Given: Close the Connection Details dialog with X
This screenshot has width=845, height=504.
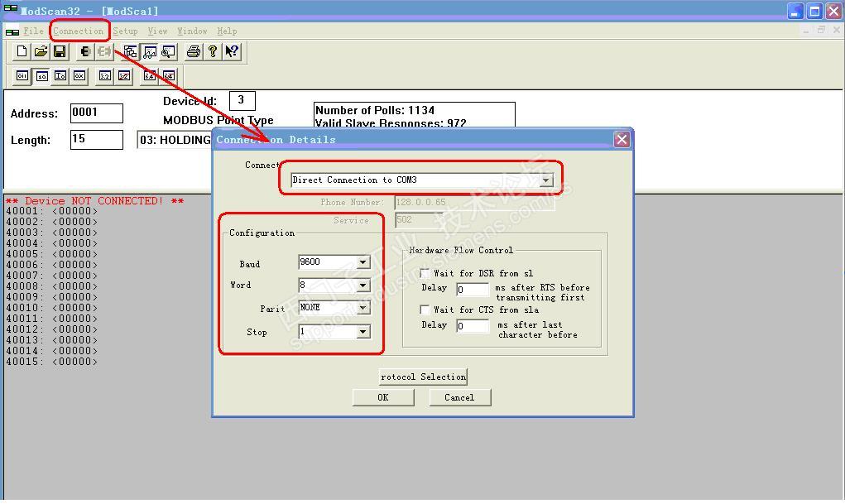Looking at the screenshot, I should [x=622, y=140].
